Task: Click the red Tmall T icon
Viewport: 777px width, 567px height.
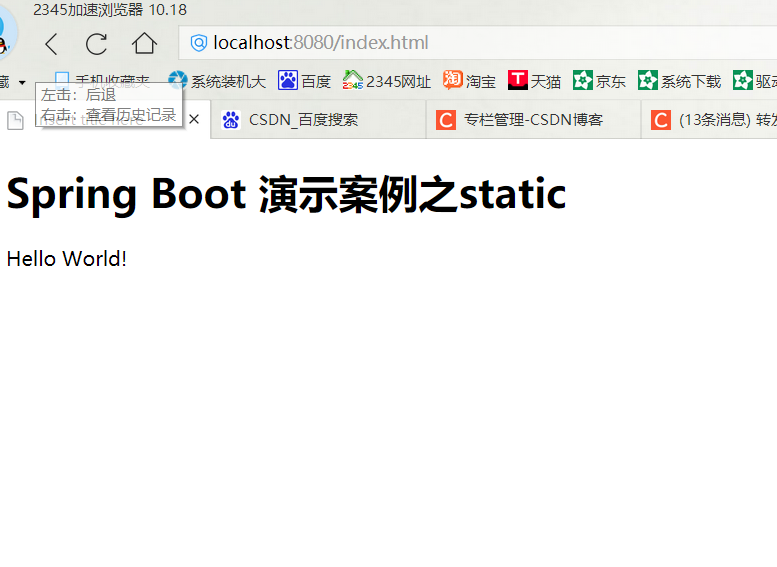Action: pyautogui.click(x=517, y=80)
